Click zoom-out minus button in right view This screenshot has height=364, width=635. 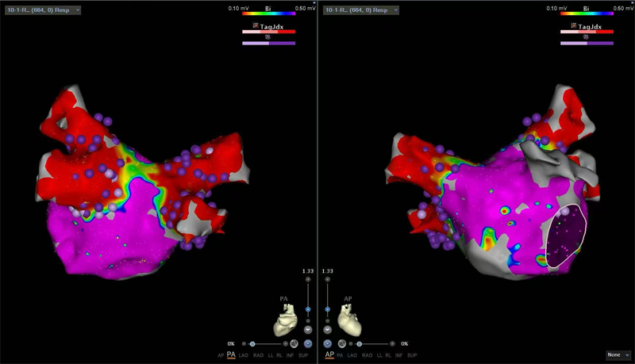pyautogui.click(x=328, y=320)
